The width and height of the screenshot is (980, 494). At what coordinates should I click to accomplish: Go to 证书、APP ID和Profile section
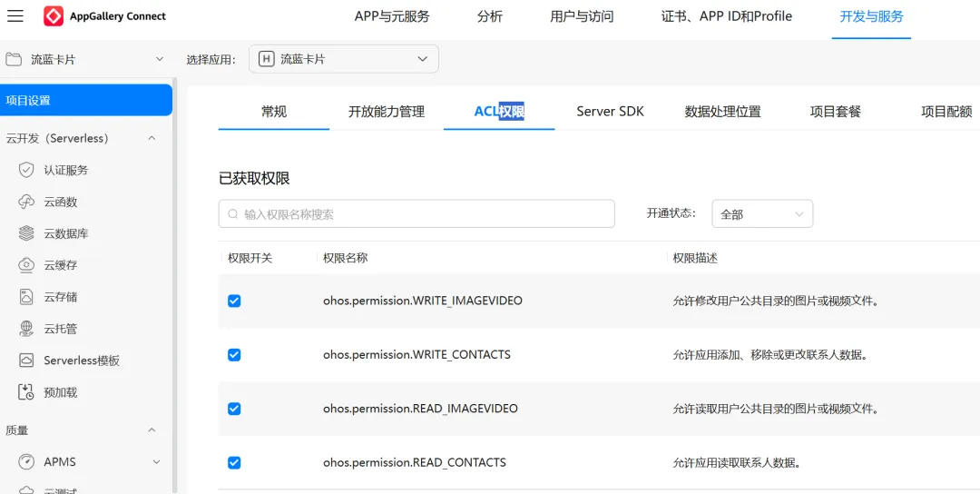click(727, 17)
